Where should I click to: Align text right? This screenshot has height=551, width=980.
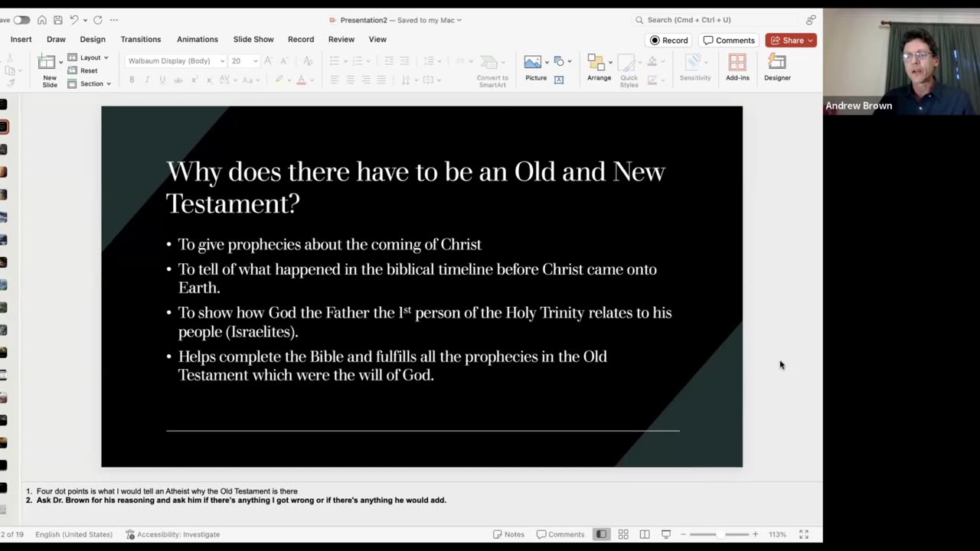pos(365,80)
